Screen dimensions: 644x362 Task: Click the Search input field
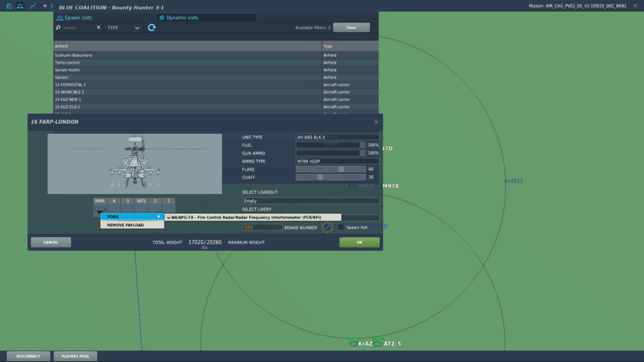click(79, 28)
